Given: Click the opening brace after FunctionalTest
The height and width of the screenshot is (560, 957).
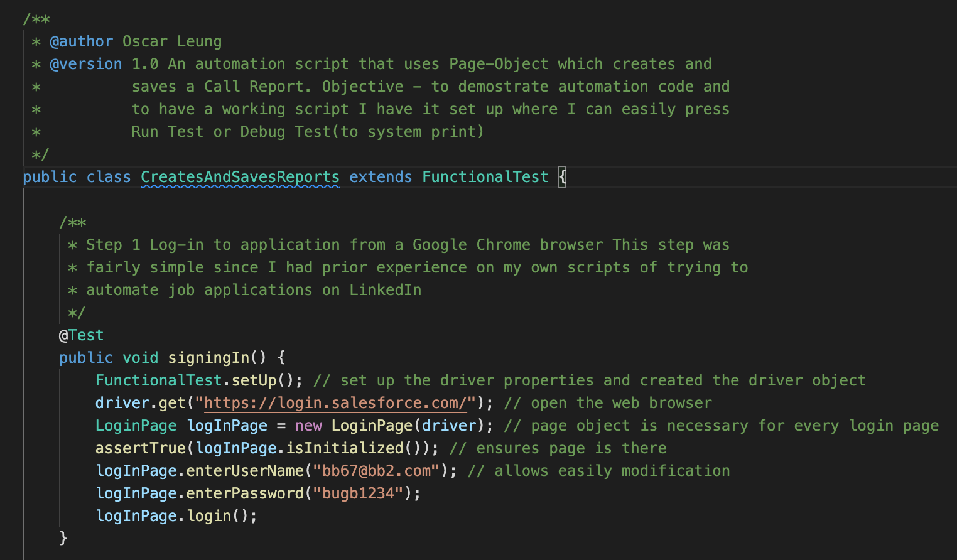Looking at the screenshot, I should point(562,177).
